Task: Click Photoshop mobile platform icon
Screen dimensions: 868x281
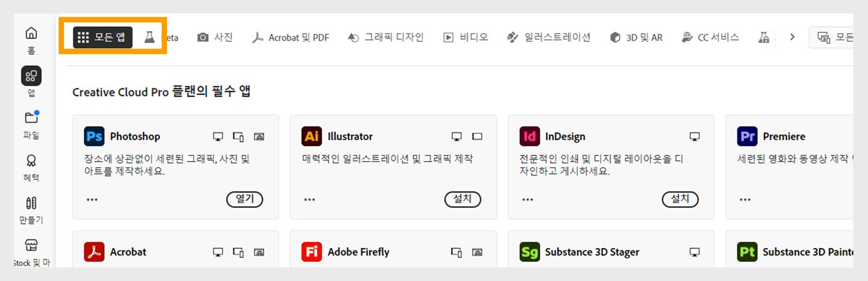Action: [x=238, y=137]
